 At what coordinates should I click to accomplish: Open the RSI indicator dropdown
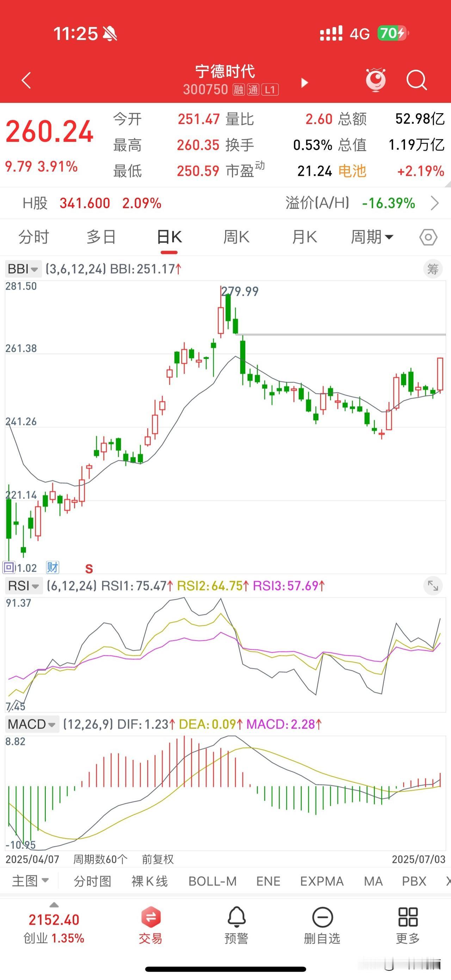click(x=23, y=586)
